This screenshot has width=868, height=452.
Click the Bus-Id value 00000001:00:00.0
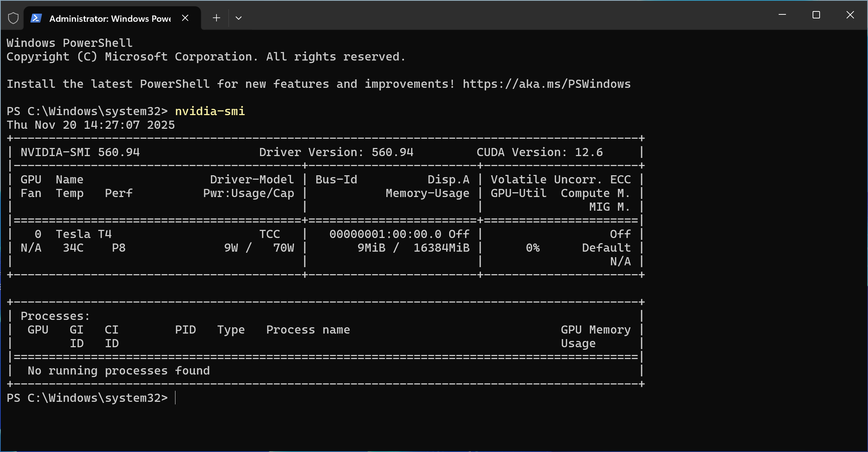tap(385, 234)
